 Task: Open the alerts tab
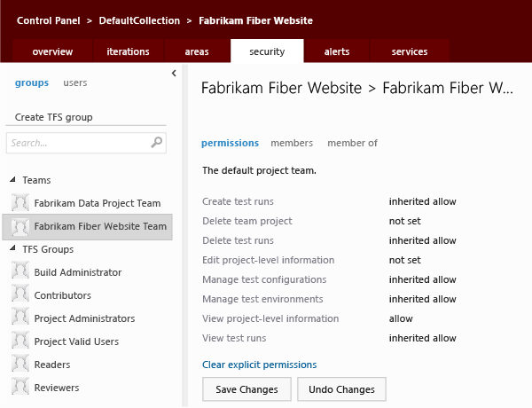(337, 51)
